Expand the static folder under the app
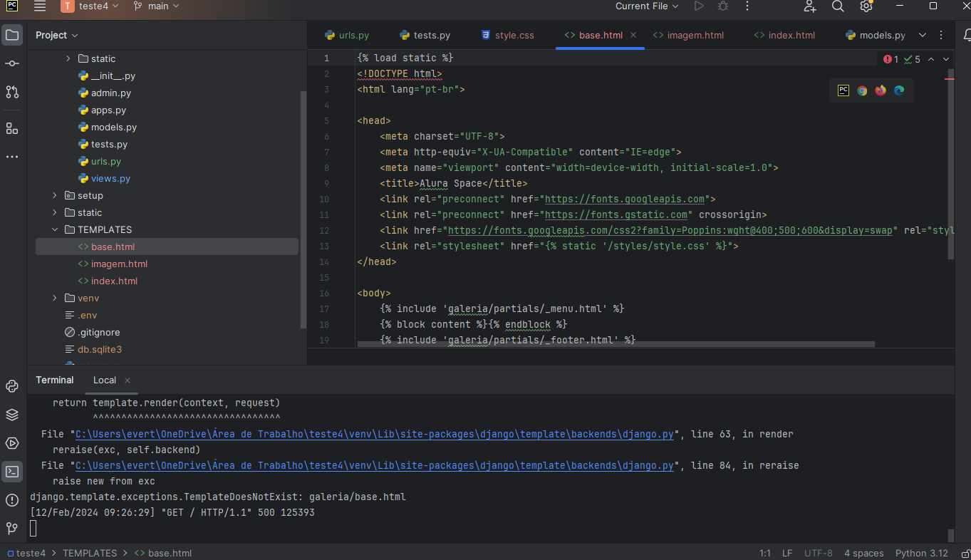The width and height of the screenshot is (971, 560). 68,58
